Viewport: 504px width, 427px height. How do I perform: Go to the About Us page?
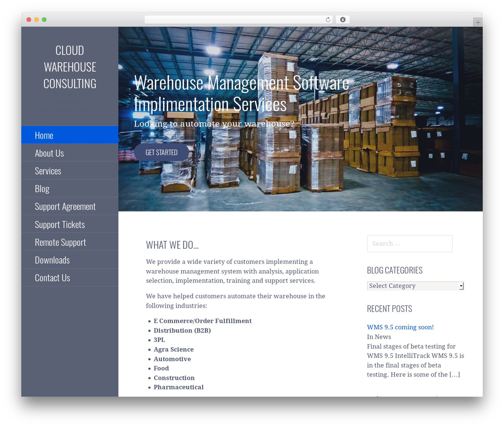[x=70, y=153]
